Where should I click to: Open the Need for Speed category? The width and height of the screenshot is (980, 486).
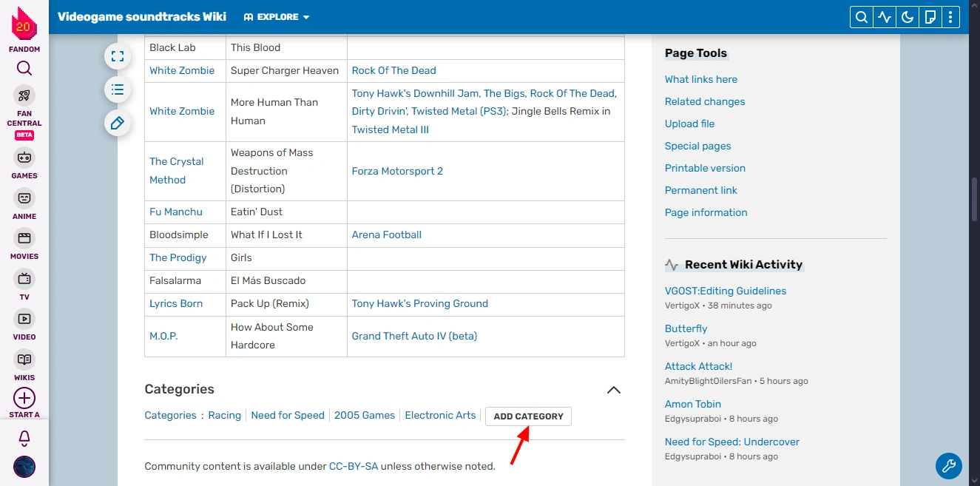click(288, 416)
